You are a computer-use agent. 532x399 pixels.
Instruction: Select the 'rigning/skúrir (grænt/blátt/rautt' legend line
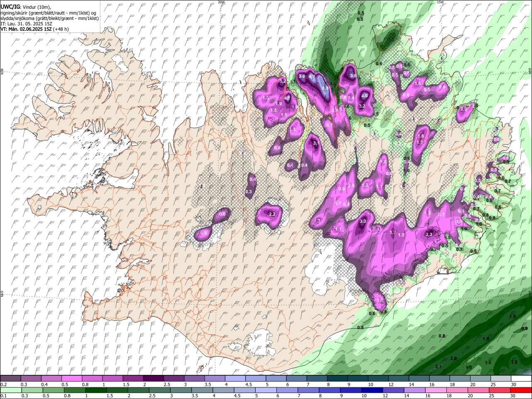click(x=33, y=13)
